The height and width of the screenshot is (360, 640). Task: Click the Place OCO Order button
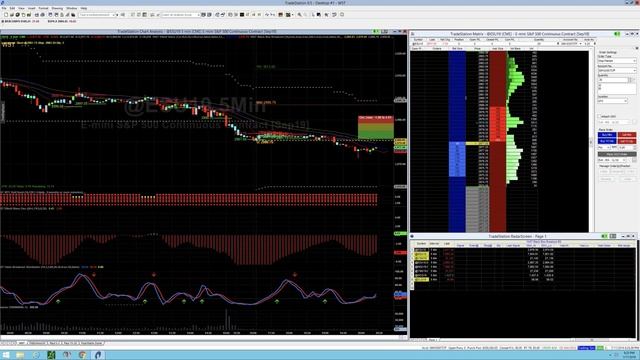[617, 154]
